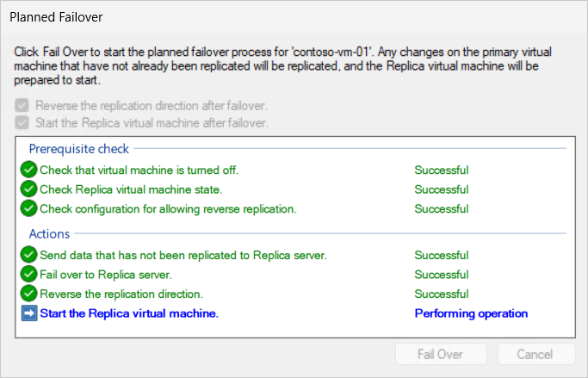Select 'Check that virtual machine is turned off.' text
This screenshot has height=378, width=588.
point(139,170)
